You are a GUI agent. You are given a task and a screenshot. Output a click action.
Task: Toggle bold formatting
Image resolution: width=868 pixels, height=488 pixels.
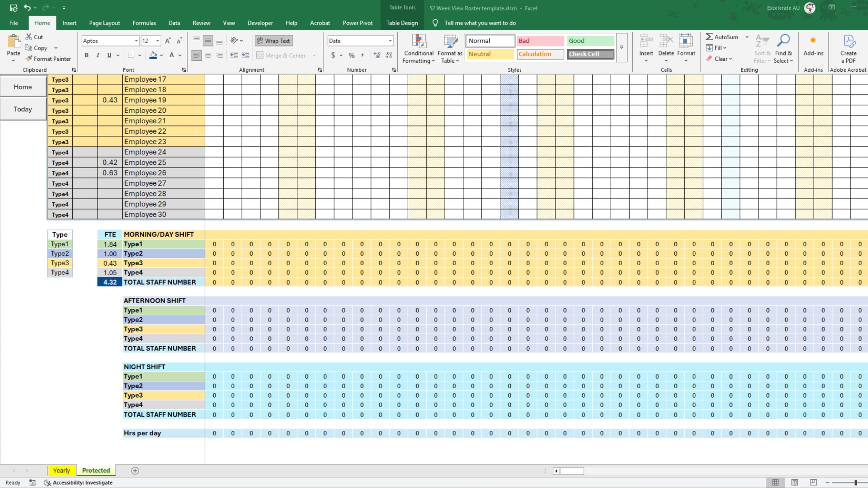[x=87, y=55]
